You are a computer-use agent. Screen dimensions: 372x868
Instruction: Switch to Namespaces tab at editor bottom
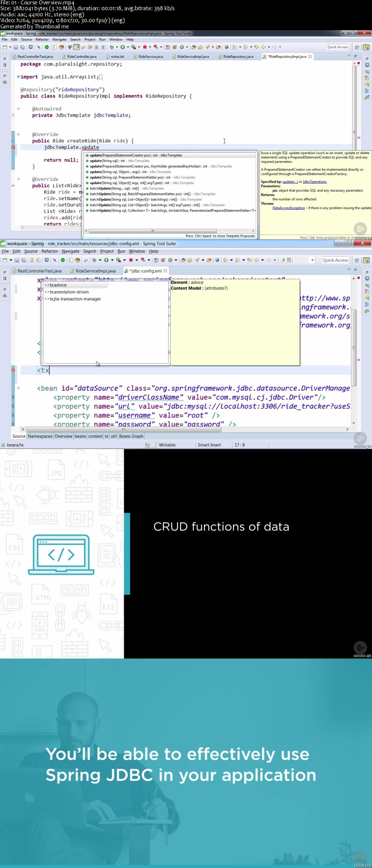pos(40,436)
